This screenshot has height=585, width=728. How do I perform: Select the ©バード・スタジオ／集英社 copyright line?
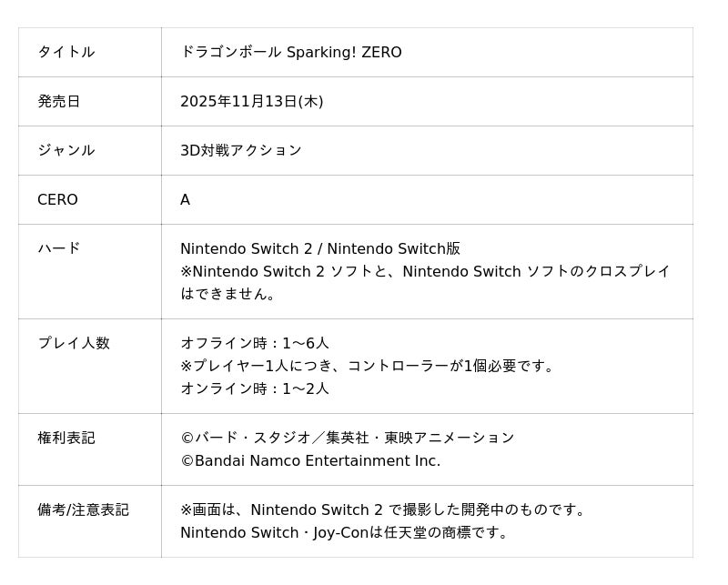click(347, 438)
